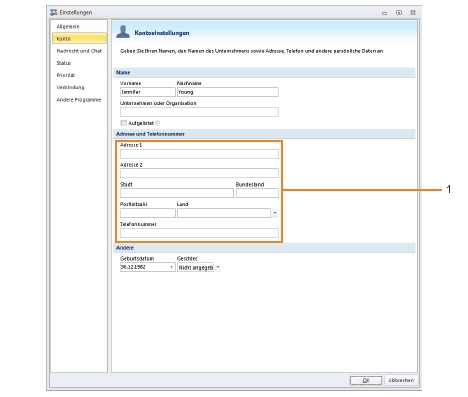Click the Andere section header

point(264,248)
